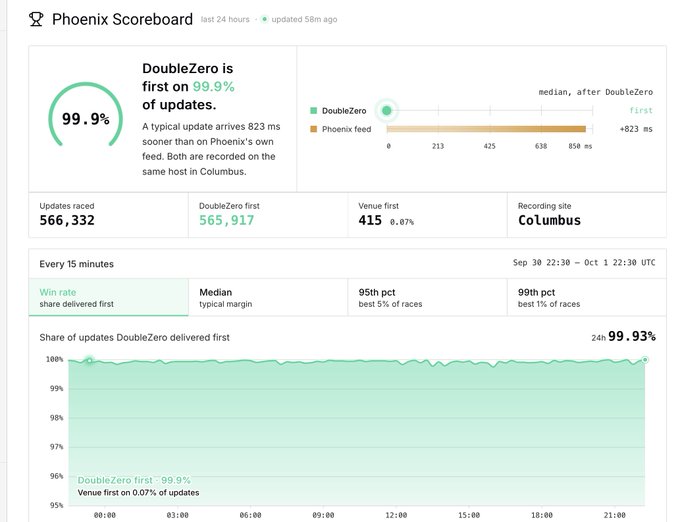Image resolution: width=680 pixels, height=522 pixels.
Task: Click the Sep 30 22:30 – Oct 1 22:30 UTC range
Action: [x=584, y=263]
